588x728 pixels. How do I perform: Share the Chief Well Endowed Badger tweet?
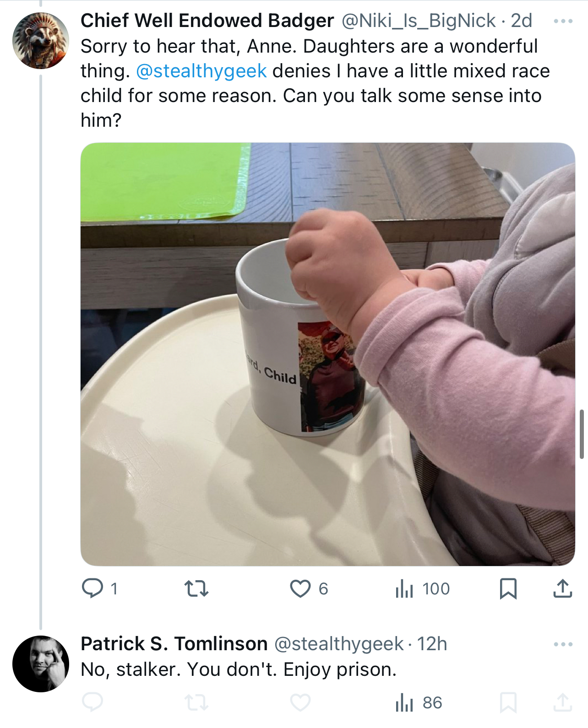563,588
